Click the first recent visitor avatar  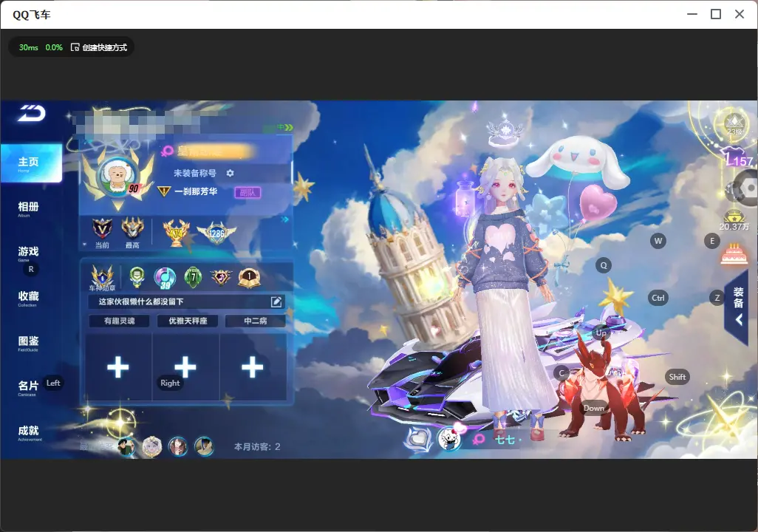pos(127,446)
